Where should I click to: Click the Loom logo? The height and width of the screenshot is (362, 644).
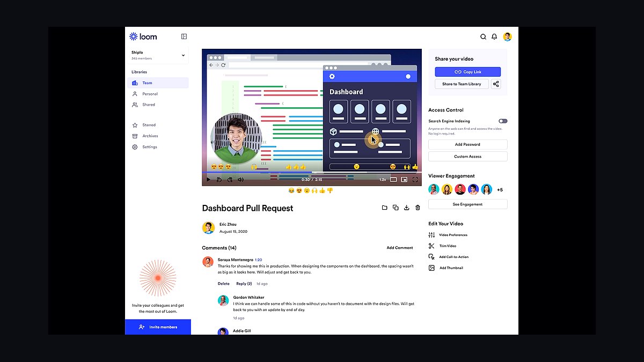coord(143,36)
